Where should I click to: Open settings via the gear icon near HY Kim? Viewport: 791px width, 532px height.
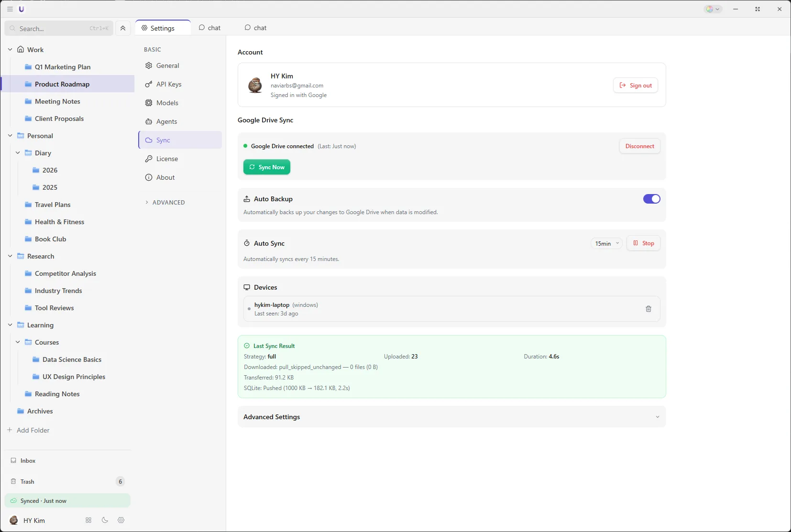[x=121, y=520]
